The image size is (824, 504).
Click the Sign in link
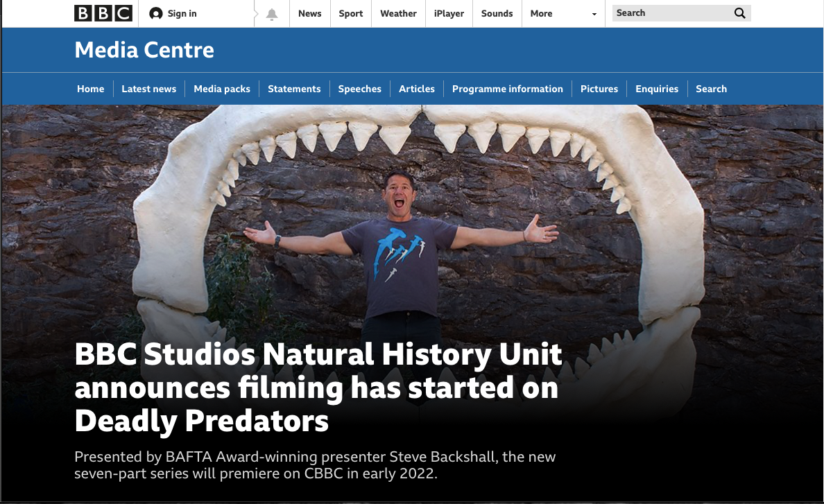[x=182, y=14]
